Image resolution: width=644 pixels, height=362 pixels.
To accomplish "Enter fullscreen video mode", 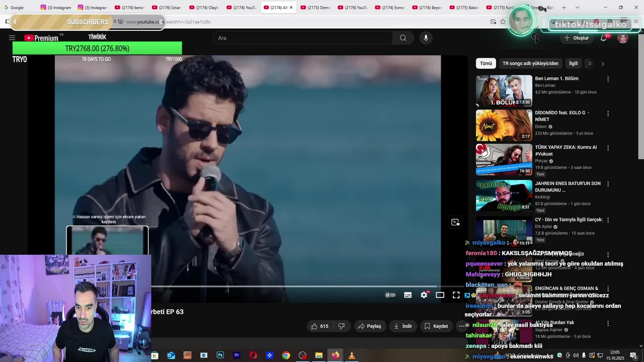I will pos(456,295).
